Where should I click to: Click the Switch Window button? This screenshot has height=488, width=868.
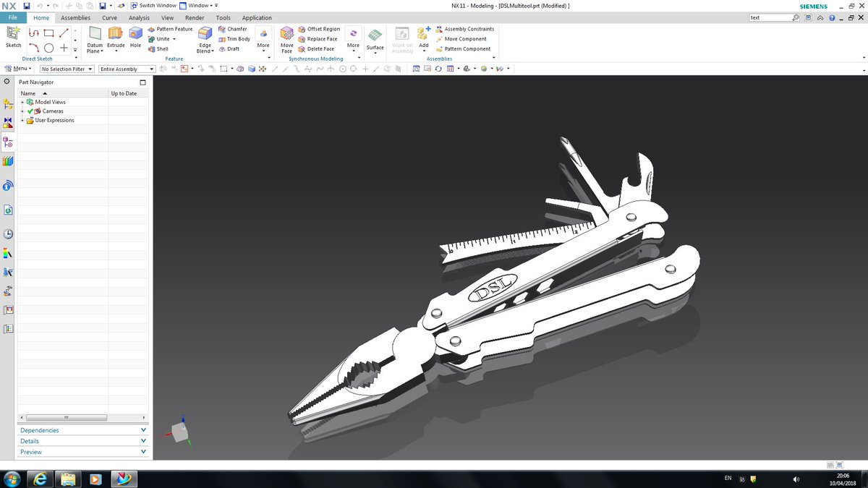click(153, 5)
